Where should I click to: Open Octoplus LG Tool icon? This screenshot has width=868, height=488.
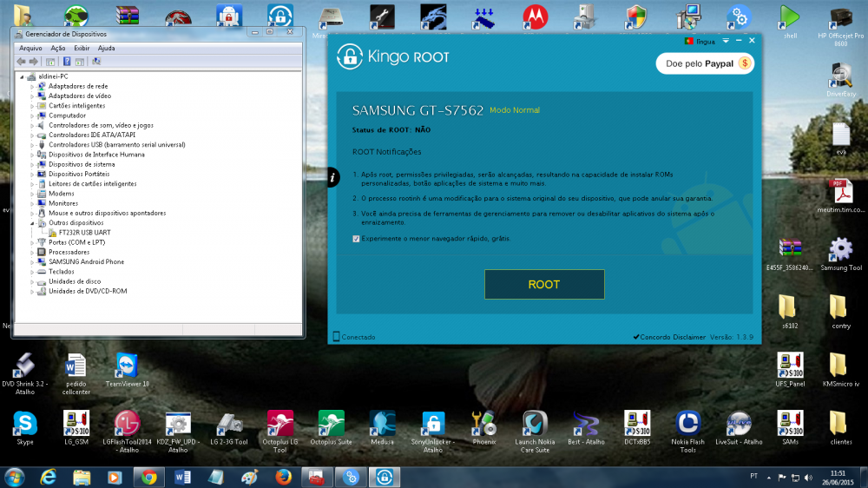(x=280, y=432)
